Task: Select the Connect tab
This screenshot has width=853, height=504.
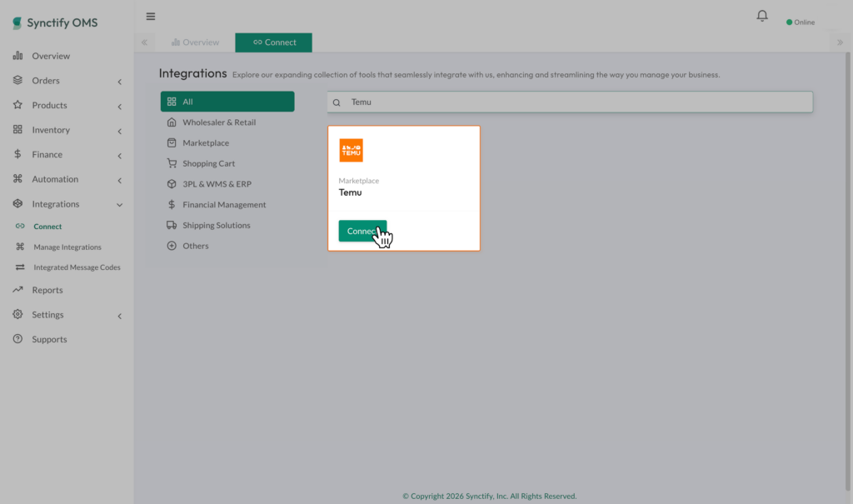Action: 273,42
